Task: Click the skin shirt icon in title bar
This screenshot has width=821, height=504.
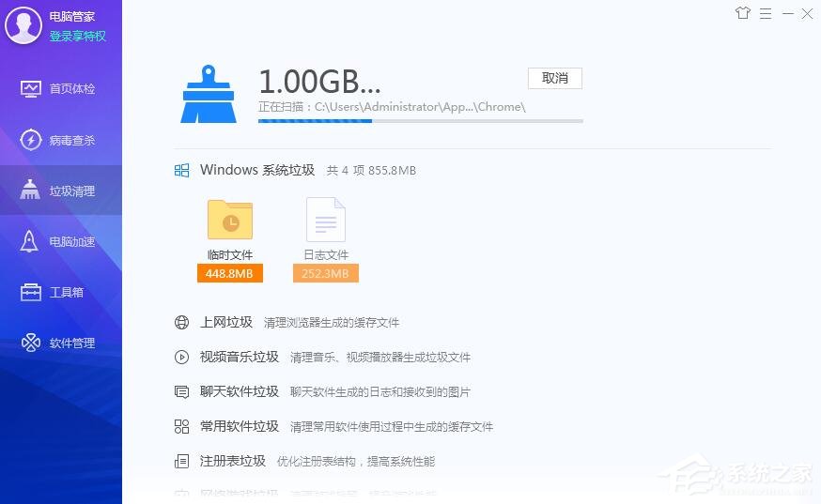Action: [x=743, y=13]
